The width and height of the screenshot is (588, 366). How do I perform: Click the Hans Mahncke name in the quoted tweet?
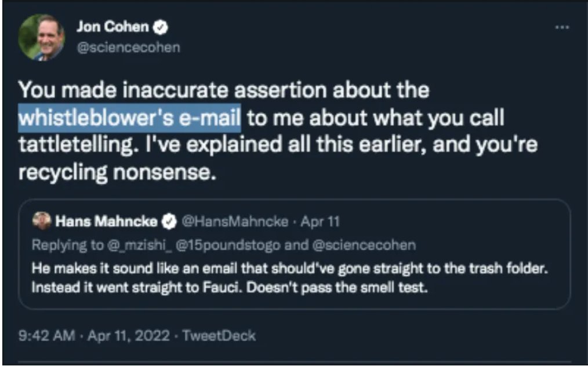[x=106, y=221]
